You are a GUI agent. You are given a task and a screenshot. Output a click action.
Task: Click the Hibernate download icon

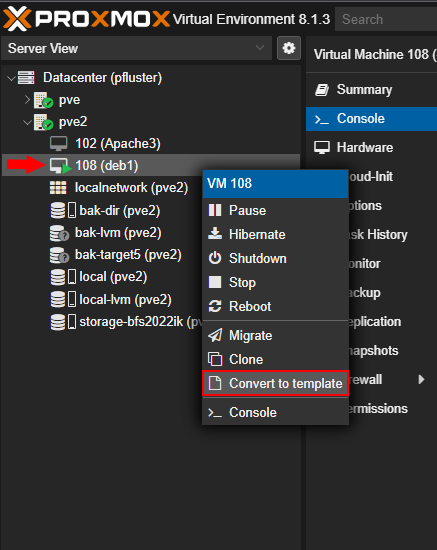(x=215, y=234)
